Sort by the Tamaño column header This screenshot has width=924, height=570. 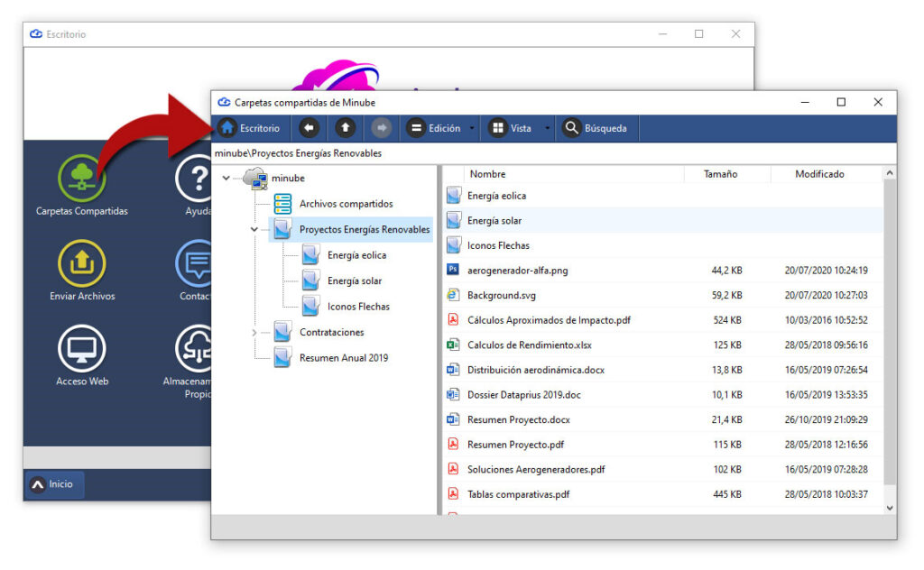click(x=720, y=174)
